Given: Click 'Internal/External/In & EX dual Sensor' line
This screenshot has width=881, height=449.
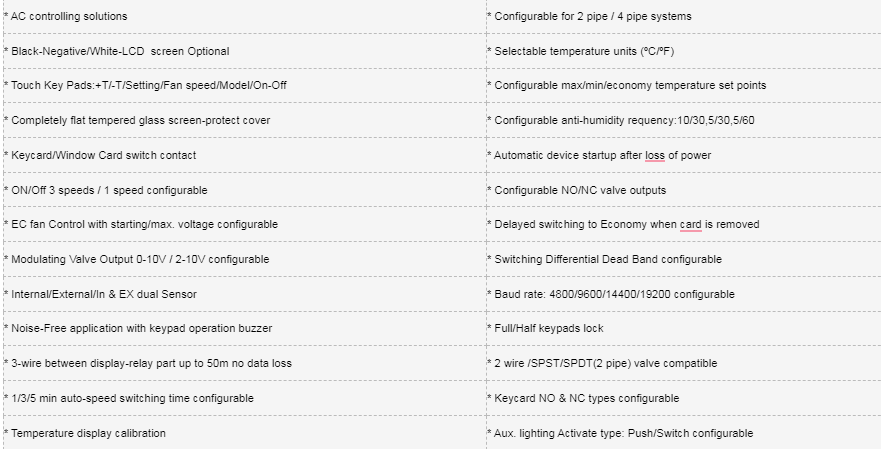Looking at the screenshot, I should 104,294.
